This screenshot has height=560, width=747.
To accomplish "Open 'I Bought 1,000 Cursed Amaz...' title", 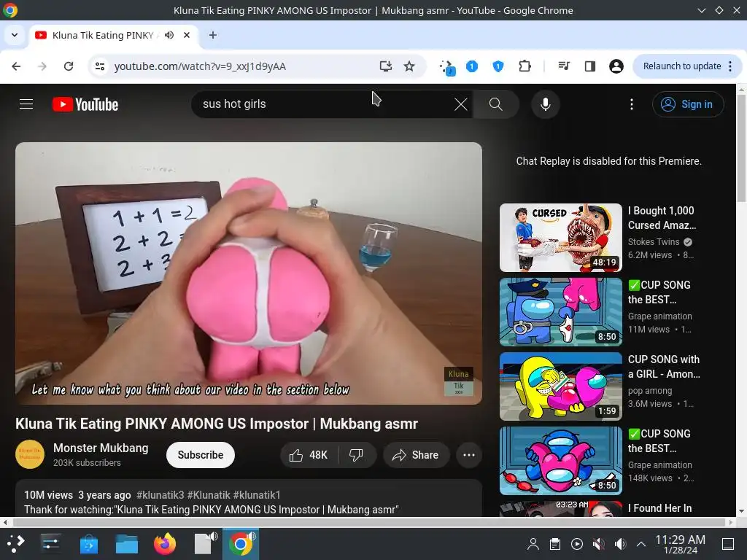I will click(x=662, y=217).
